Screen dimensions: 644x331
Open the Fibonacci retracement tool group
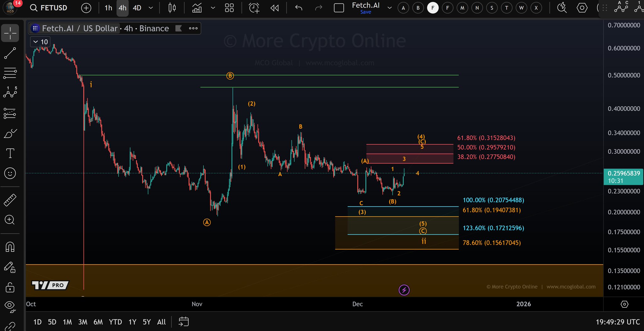point(10,73)
